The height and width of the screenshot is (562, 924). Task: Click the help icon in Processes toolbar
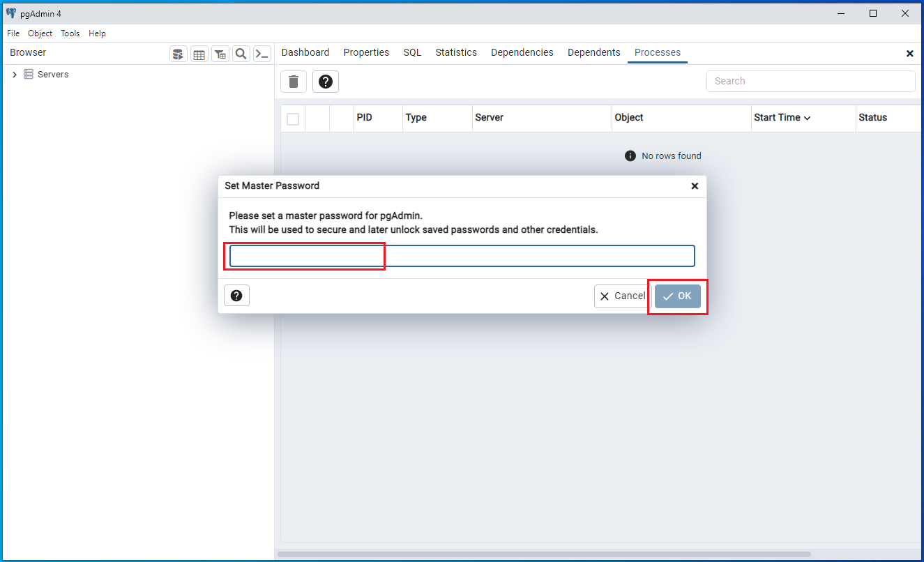(x=326, y=82)
